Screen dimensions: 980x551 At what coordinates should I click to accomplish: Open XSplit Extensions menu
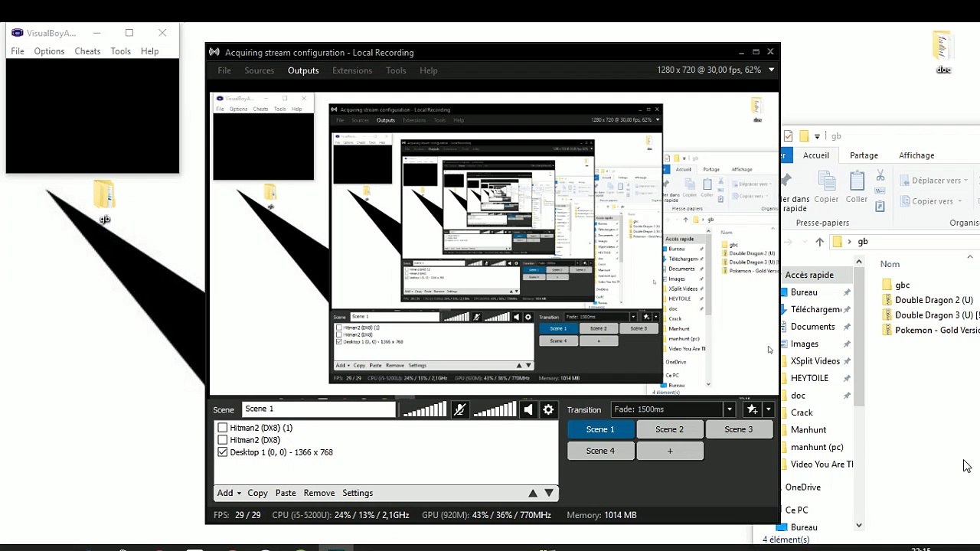(x=352, y=70)
